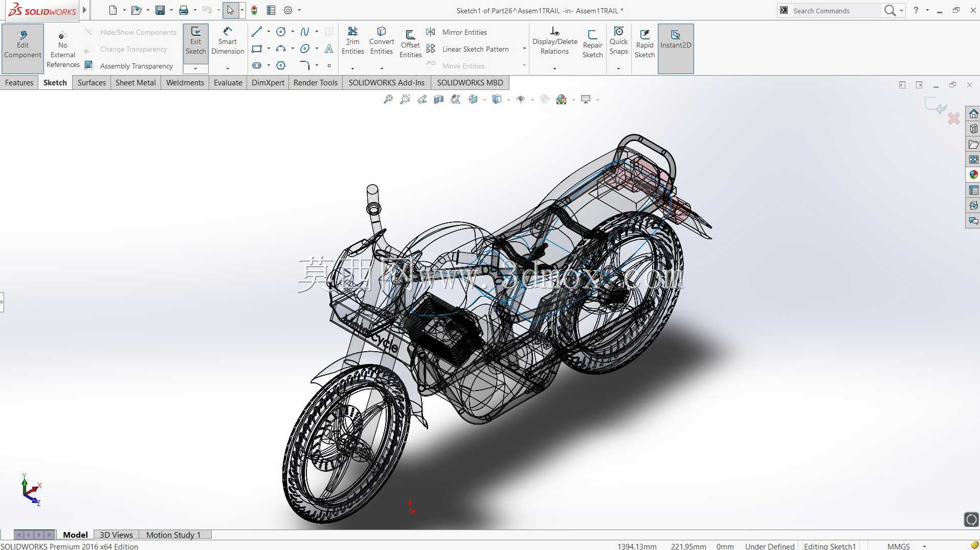The image size is (980, 550).
Task: Click Assembly Transparency button
Action: point(129,65)
